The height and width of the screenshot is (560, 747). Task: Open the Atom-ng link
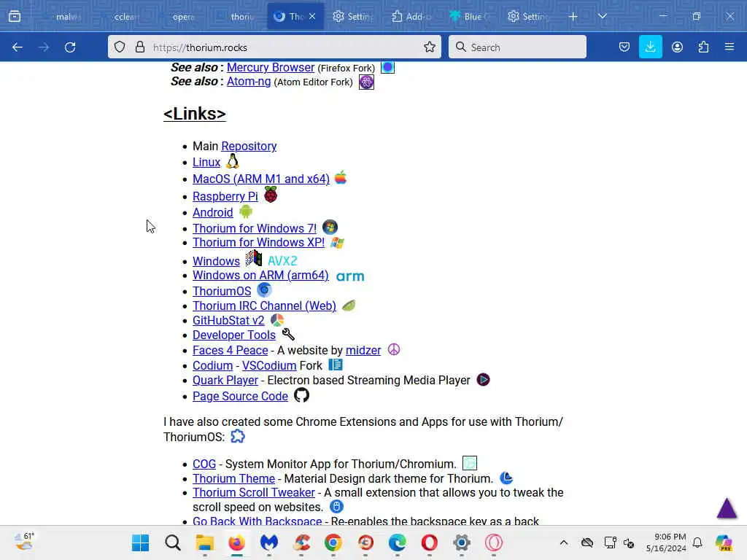249,82
